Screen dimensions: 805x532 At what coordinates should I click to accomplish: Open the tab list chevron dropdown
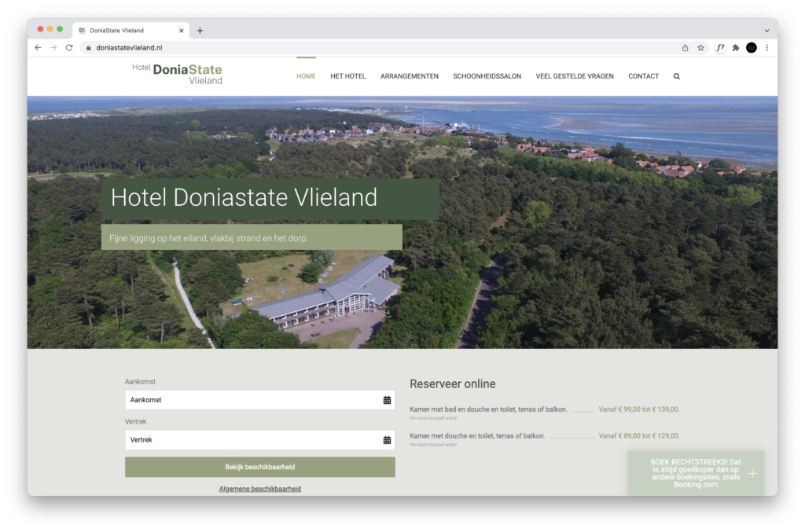click(x=766, y=31)
